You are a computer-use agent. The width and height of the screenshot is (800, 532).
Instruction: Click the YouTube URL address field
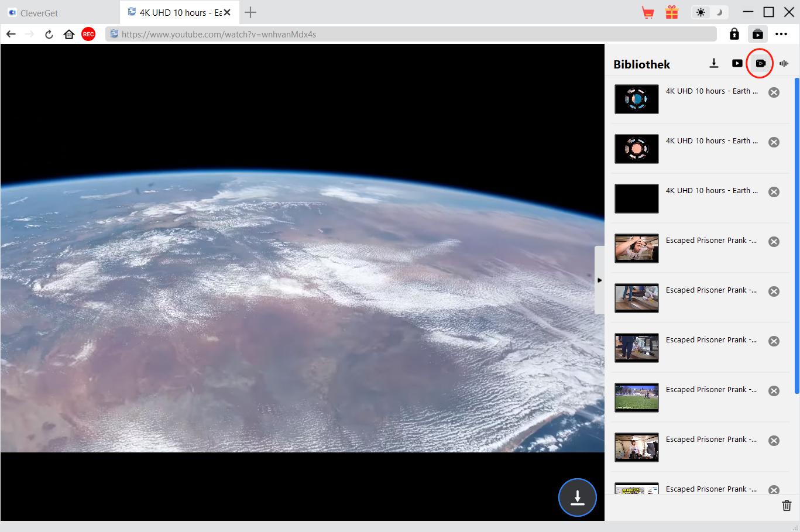coord(410,35)
